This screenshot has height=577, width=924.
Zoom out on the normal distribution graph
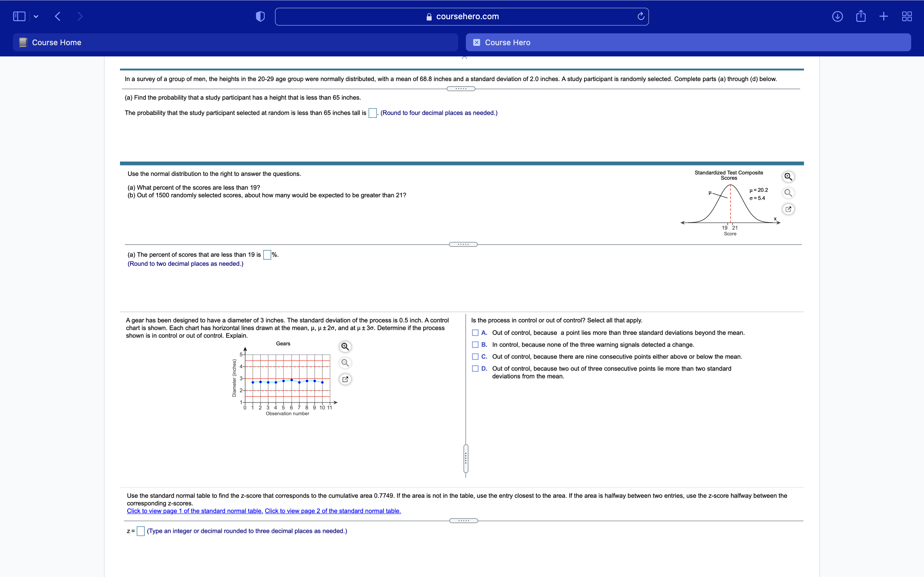[788, 193]
